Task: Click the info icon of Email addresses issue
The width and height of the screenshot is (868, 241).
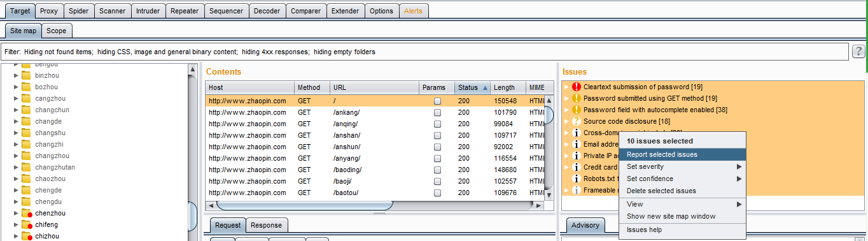Action: coord(577,144)
